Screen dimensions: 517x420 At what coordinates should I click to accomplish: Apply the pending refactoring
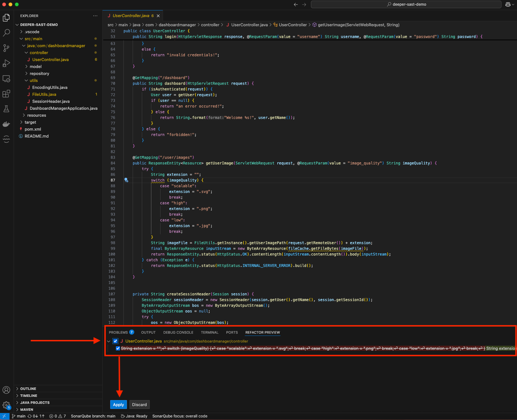tap(118, 405)
